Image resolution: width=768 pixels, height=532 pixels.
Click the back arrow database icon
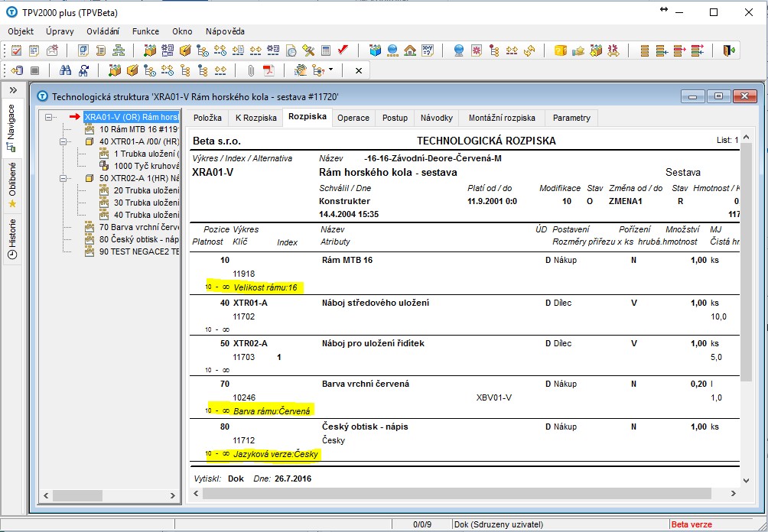pyautogui.click(x=17, y=70)
